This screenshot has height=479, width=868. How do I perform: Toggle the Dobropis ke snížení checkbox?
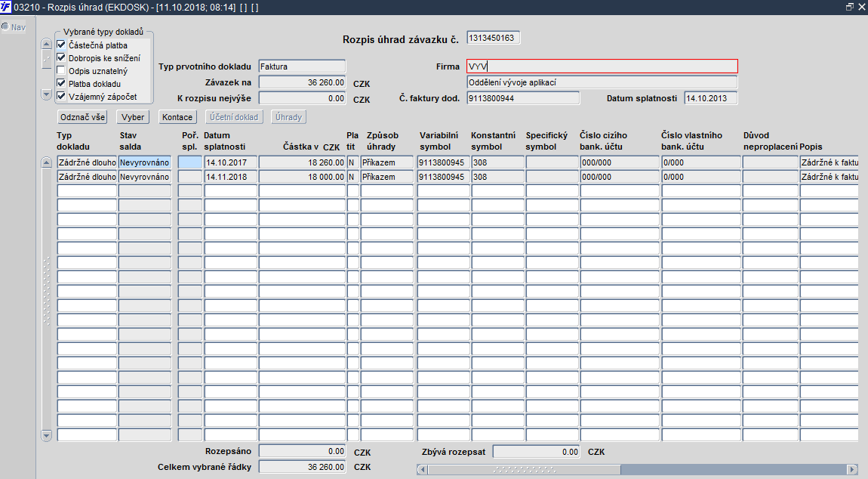pos(61,57)
